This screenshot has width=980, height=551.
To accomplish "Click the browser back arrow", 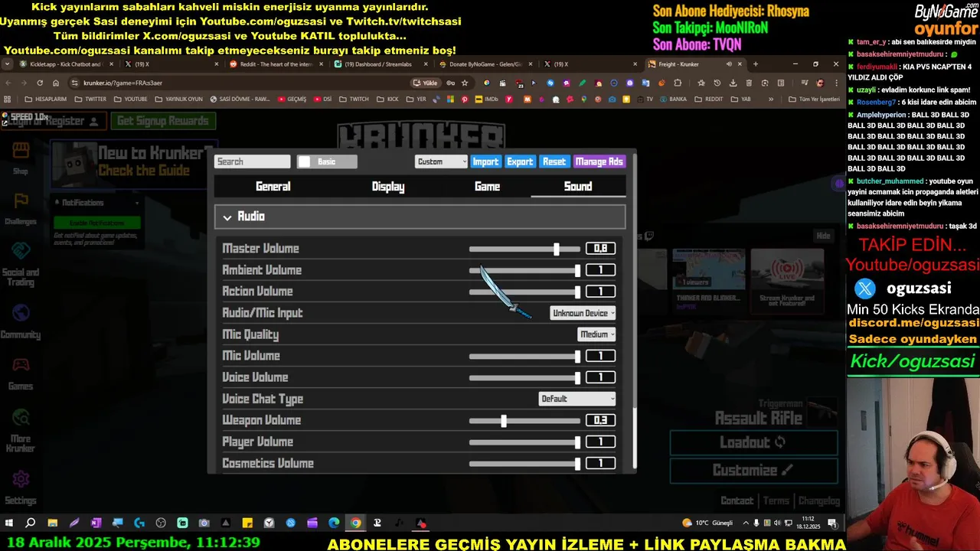I will tap(8, 83).
